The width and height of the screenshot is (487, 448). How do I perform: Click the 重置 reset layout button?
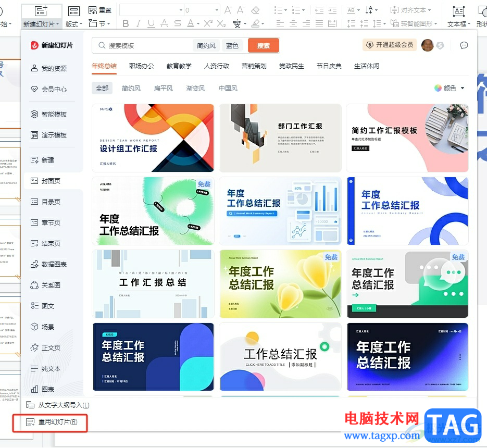pyautogui.click(x=100, y=10)
